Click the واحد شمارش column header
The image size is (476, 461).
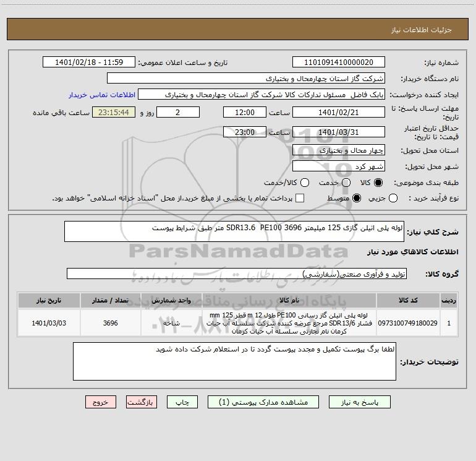(171, 301)
